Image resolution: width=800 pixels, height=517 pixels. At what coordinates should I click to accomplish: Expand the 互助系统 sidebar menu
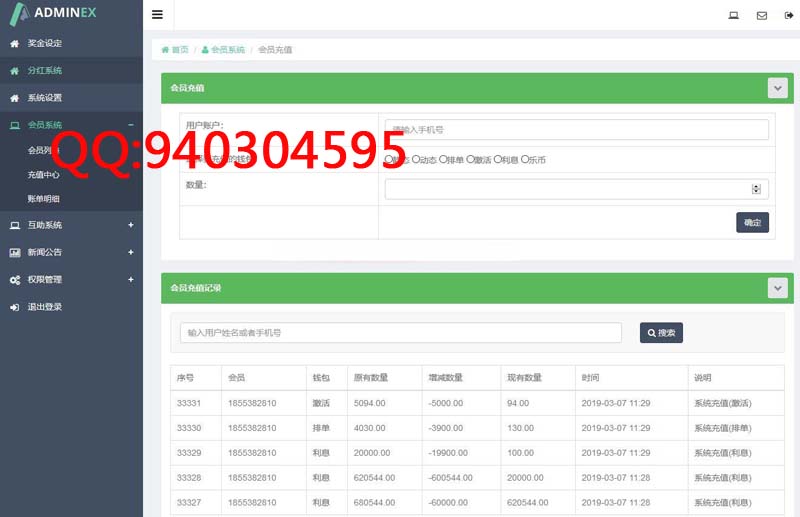[130, 225]
